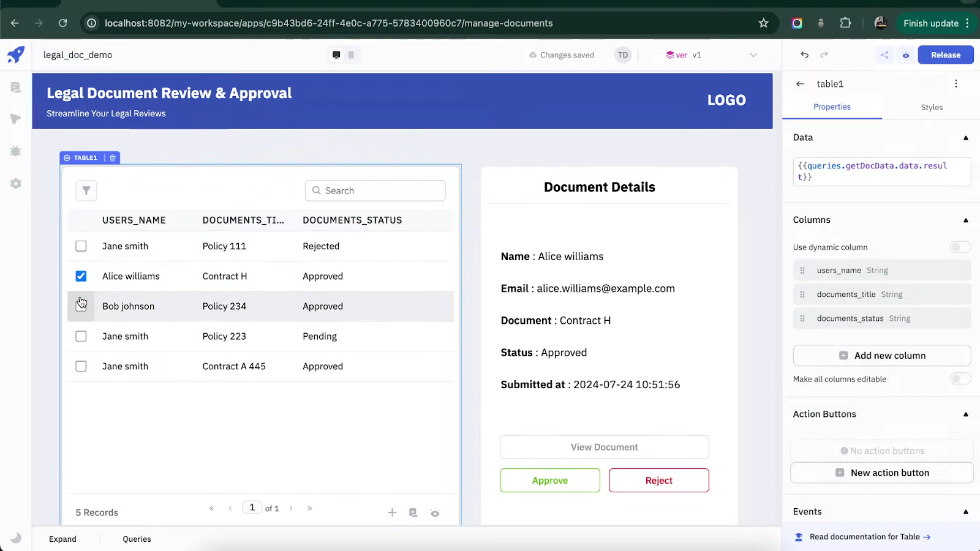Click the drag handle of the users_name column
Image resolution: width=980 pixels, height=551 pixels.
[x=802, y=271]
